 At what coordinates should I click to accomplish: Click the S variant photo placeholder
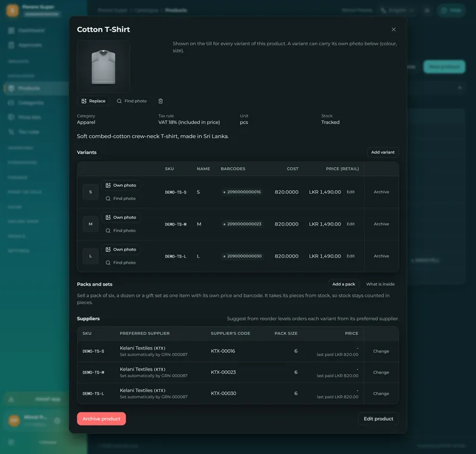[x=90, y=192]
